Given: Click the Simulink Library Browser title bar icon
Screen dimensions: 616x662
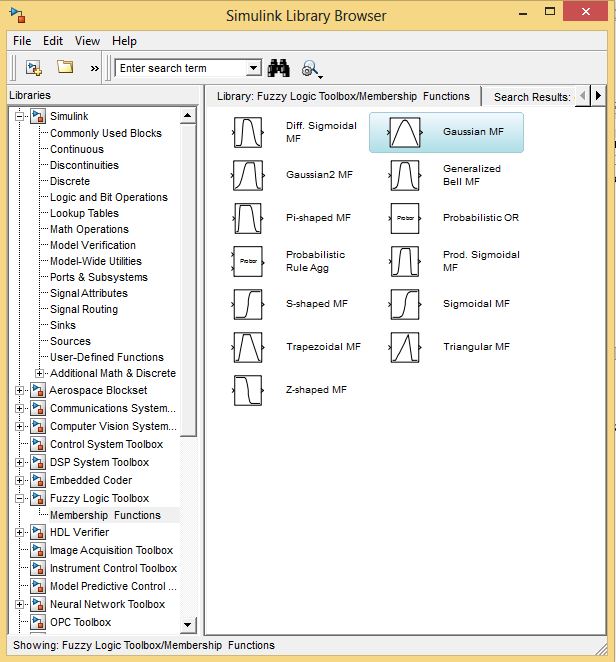Looking at the screenshot, I should [x=17, y=15].
